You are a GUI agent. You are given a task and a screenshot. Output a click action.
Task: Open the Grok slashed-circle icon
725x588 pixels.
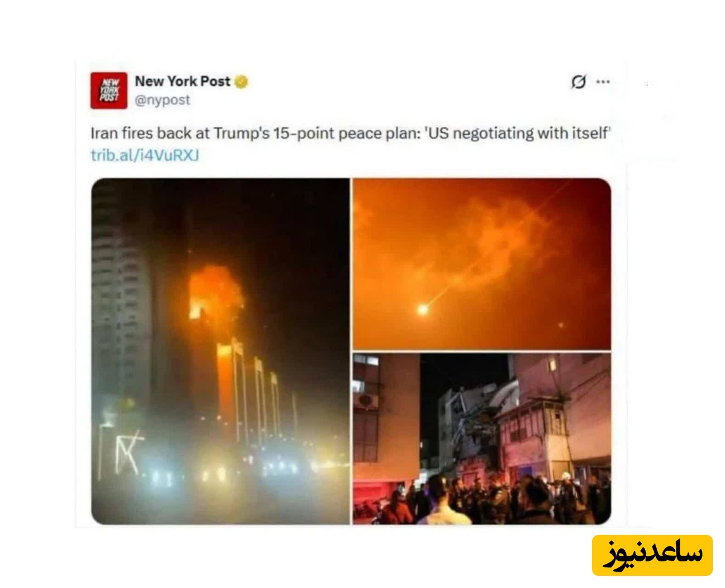coord(578,82)
